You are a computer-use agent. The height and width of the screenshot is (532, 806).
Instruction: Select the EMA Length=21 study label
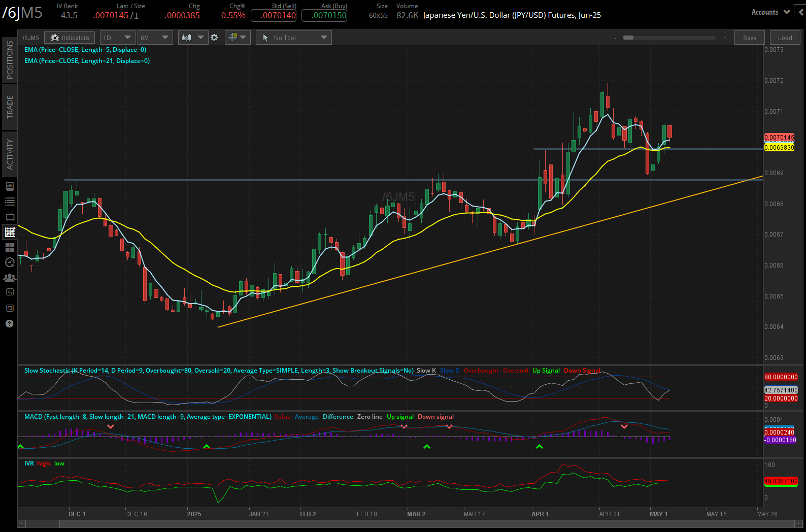87,61
